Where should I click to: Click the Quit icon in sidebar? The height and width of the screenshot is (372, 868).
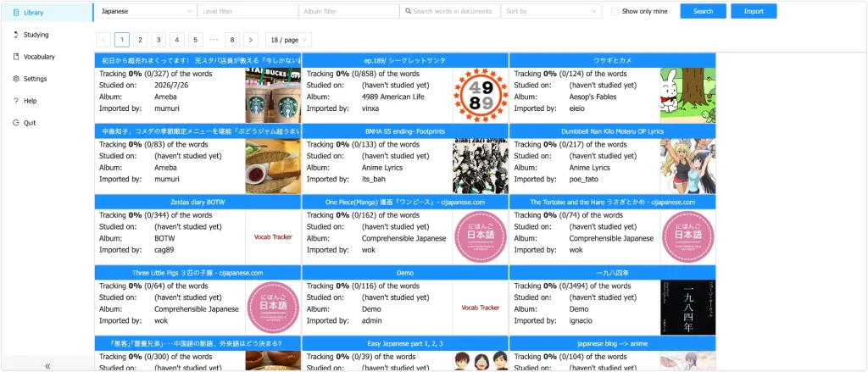[x=15, y=123]
